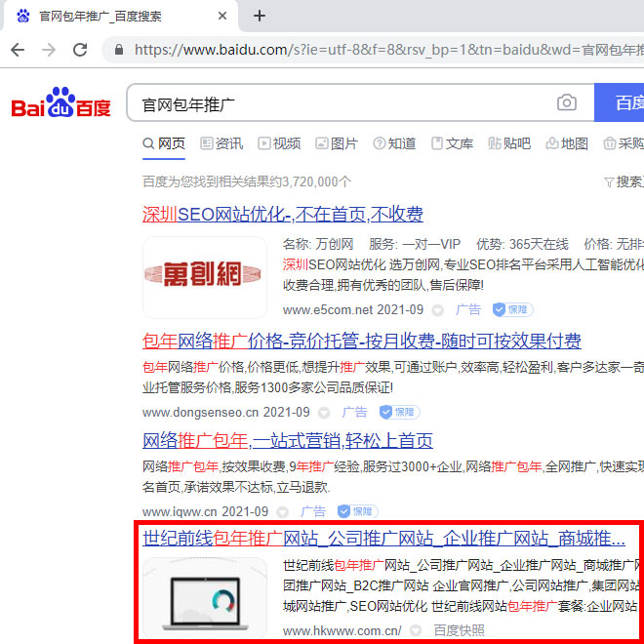Image resolution: width=644 pixels, height=644 pixels.
Task: Click description text 收费合理,拥有优秀的团队
Action: click(383, 285)
